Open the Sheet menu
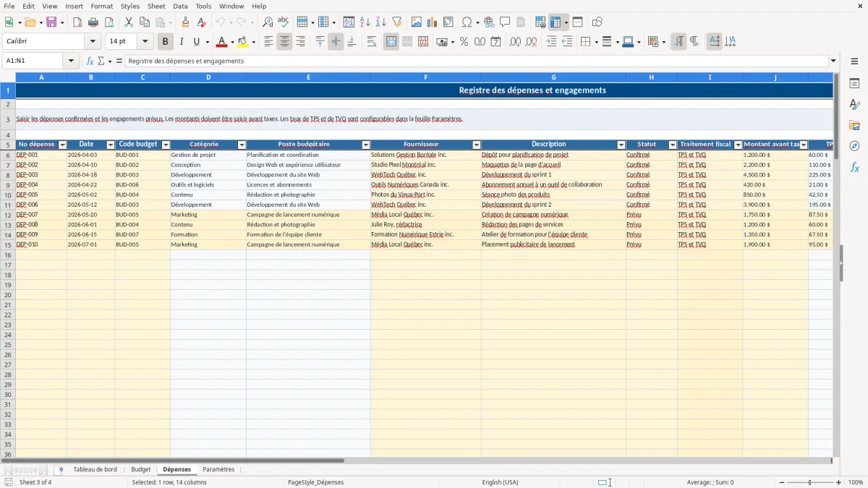Image resolution: width=868 pixels, height=488 pixels. pos(156,6)
